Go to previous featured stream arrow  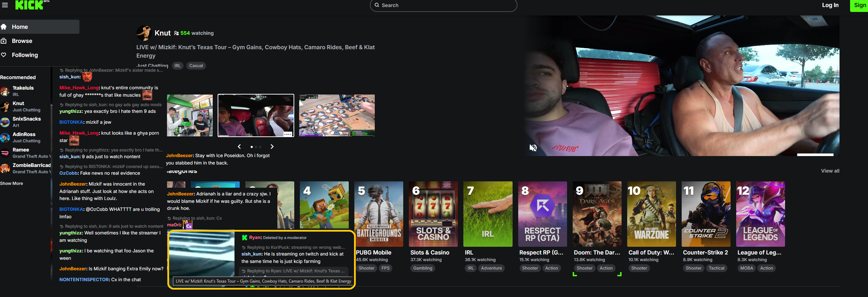[239, 147]
